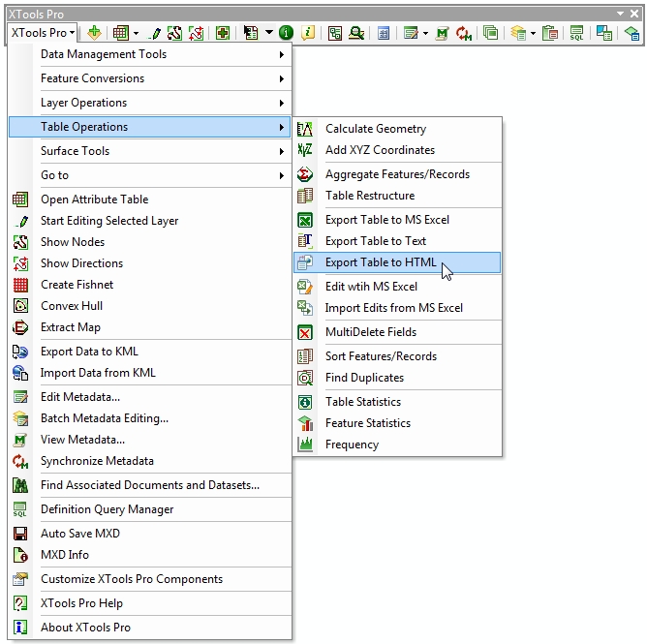Choose Import Data from KML
Viewport: 647px width, 644px height.
150,373
